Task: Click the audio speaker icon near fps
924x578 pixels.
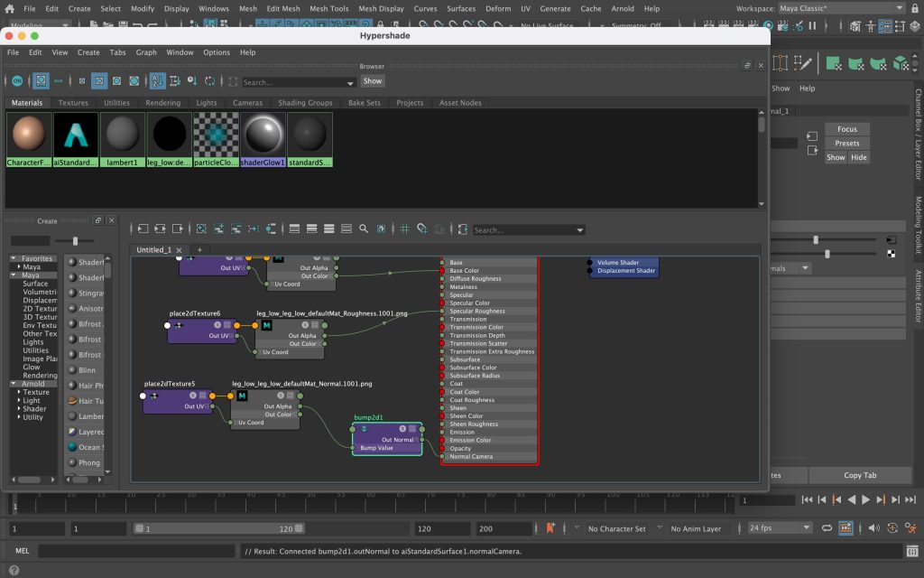Action: pos(873,527)
